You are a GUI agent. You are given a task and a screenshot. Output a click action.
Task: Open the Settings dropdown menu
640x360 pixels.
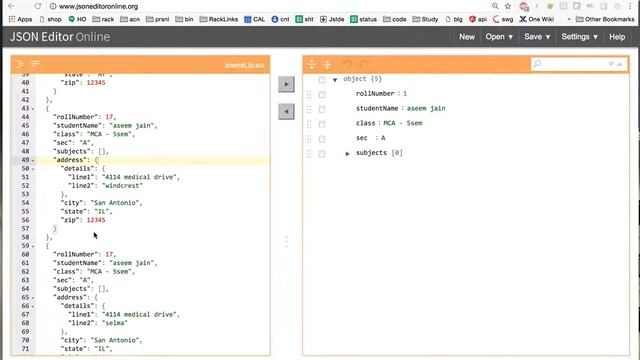tap(580, 37)
